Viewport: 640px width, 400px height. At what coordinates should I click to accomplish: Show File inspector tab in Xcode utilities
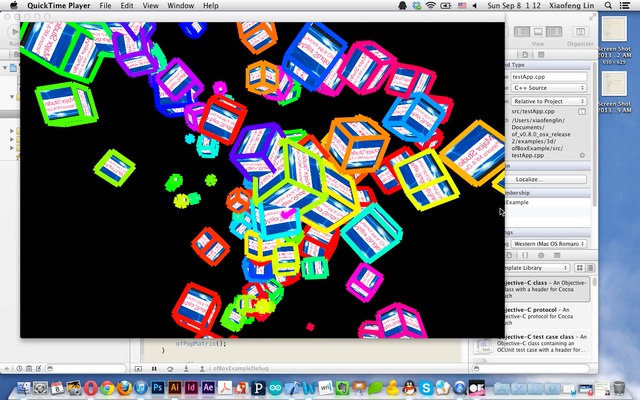pyautogui.click(x=525, y=55)
